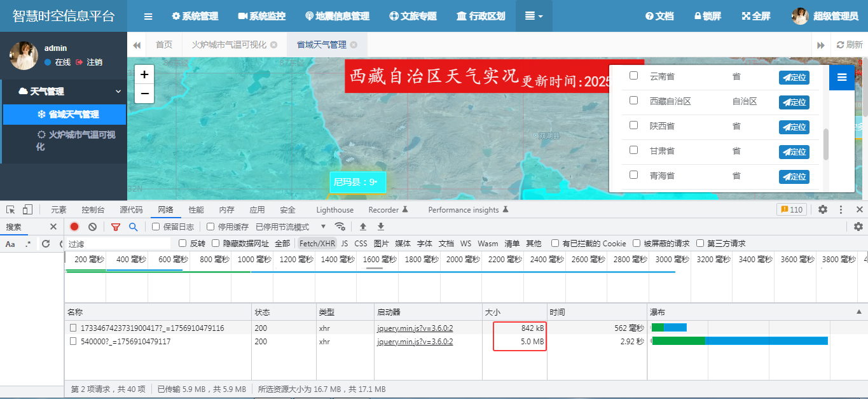Click the 刷新 refresh button
The width and height of the screenshot is (868, 399).
pyautogui.click(x=850, y=45)
